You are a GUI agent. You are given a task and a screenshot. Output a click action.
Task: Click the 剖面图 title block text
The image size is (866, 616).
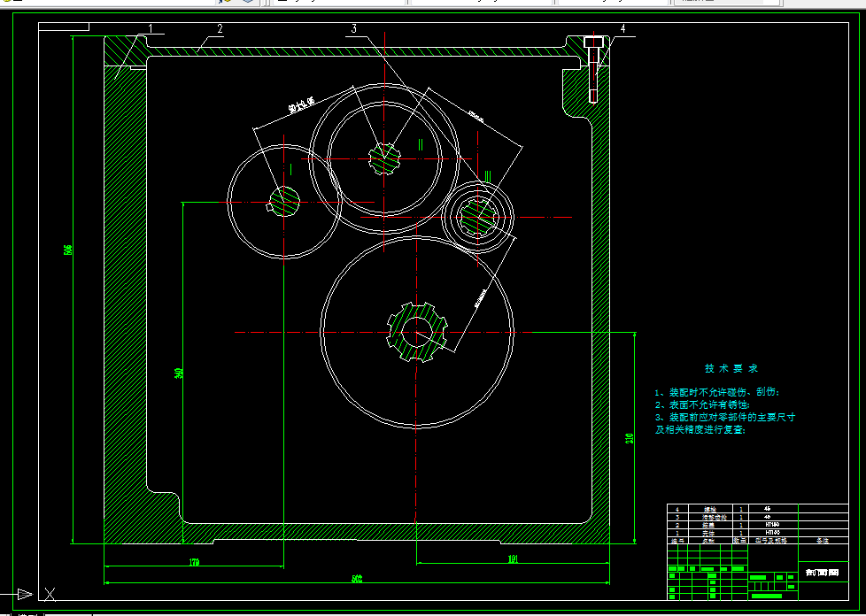[x=823, y=573]
